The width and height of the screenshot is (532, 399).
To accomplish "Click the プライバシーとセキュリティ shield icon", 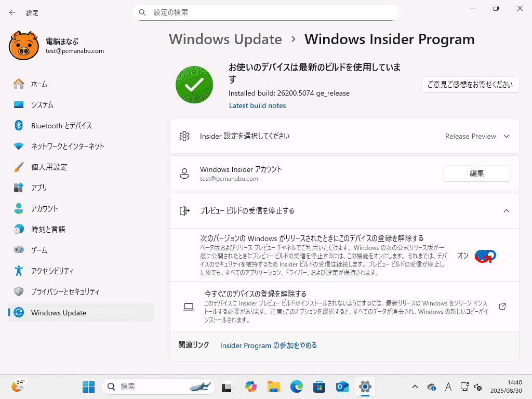I will pos(19,291).
